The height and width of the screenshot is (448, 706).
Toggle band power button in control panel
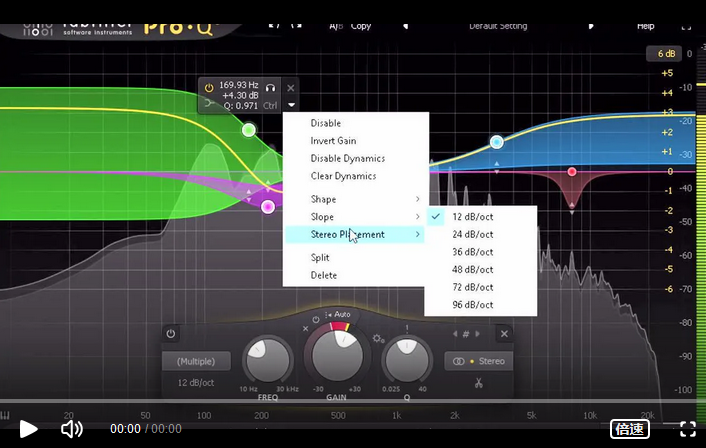click(x=171, y=334)
